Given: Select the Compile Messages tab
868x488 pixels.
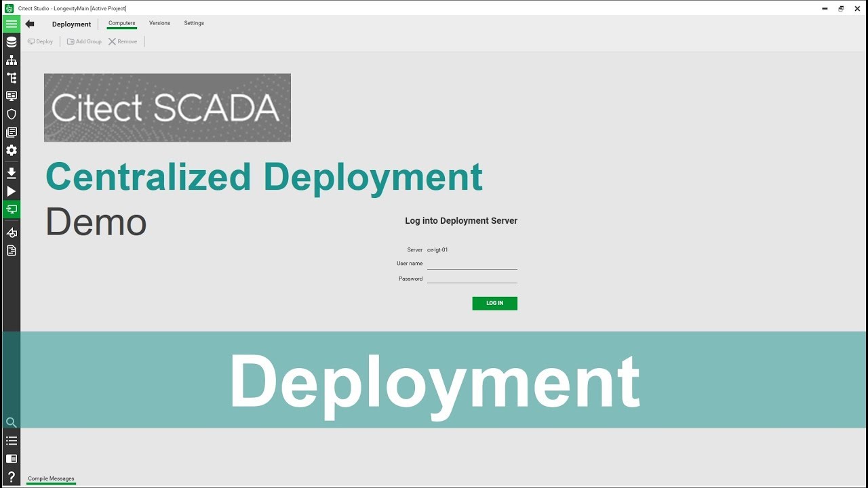Looking at the screenshot, I should click(x=51, y=479).
